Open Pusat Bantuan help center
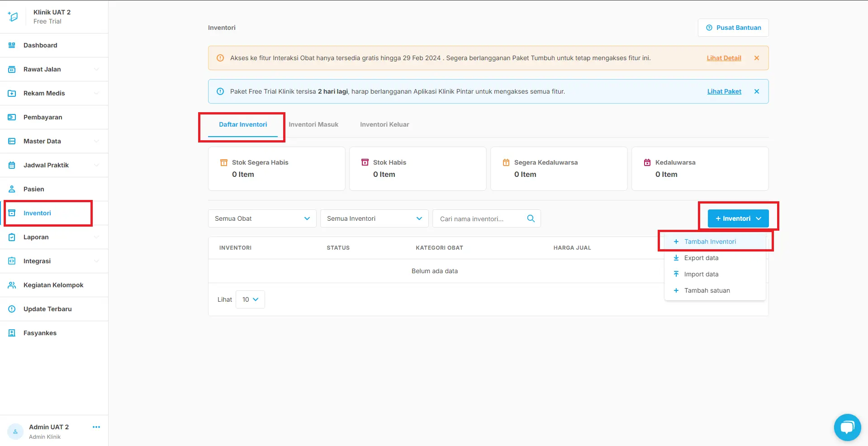868x446 pixels. tap(733, 28)
